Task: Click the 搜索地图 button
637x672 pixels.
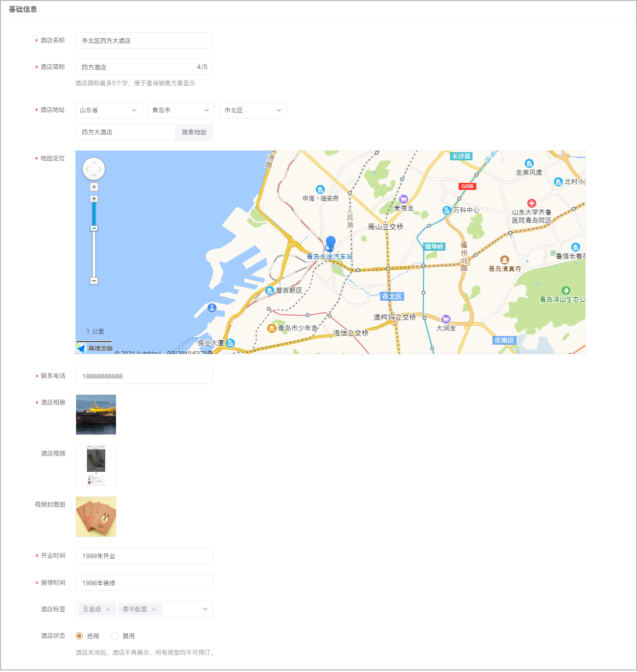Action: pos(194,132)
